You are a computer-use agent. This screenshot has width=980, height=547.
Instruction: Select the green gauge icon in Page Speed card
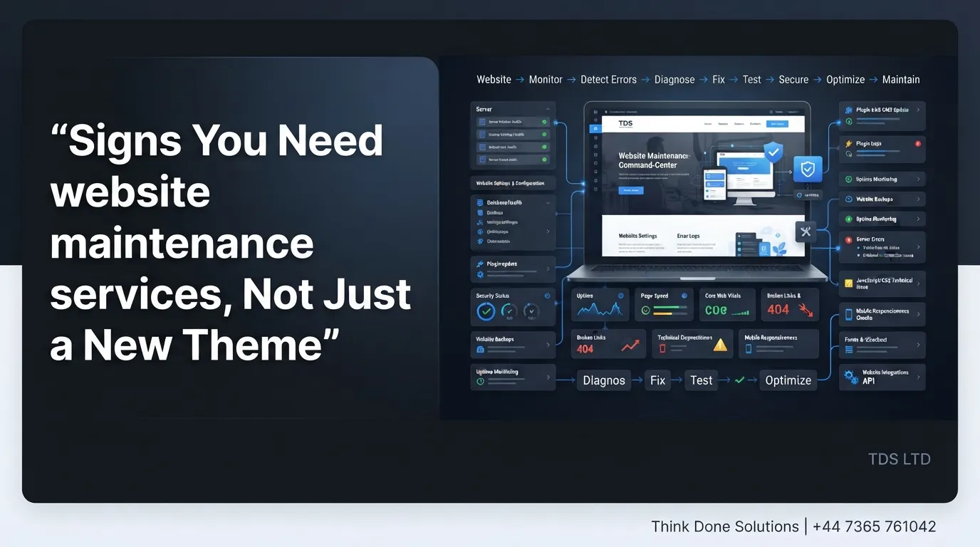click(646, 311)
